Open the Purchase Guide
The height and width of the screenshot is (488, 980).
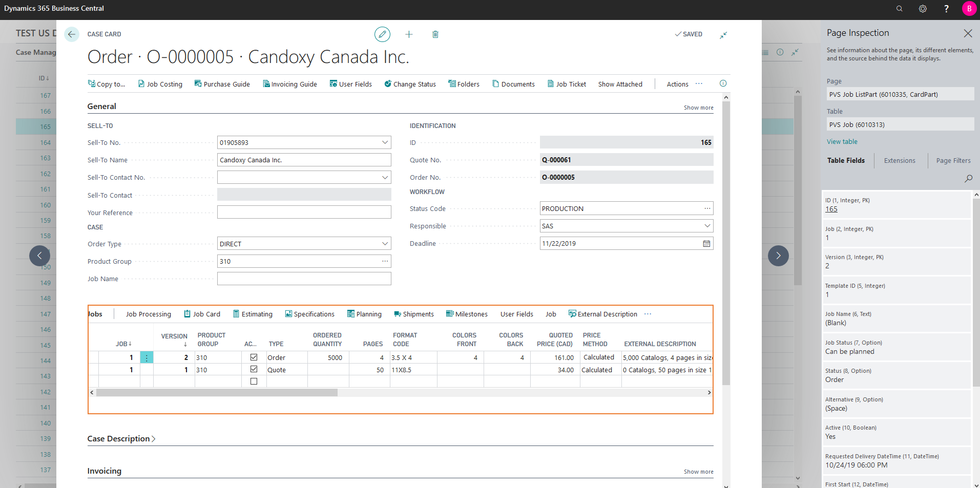point(222,84)
